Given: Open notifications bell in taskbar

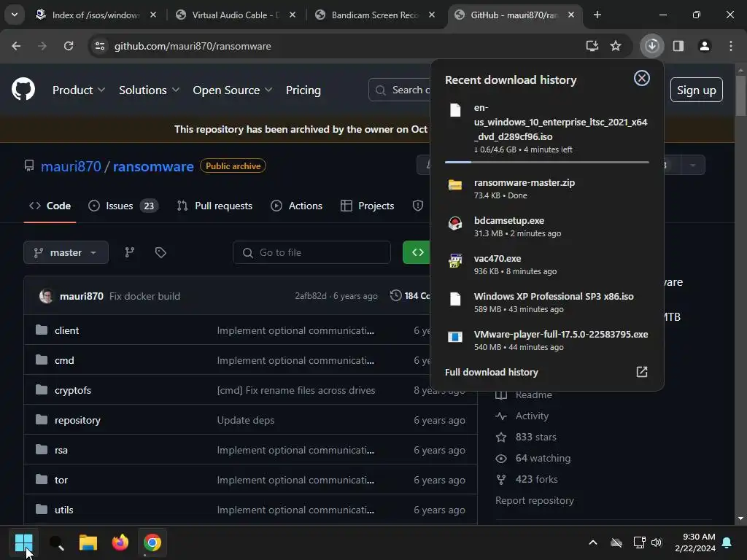Looking at the screenshot, I should (x=727, y=542).
